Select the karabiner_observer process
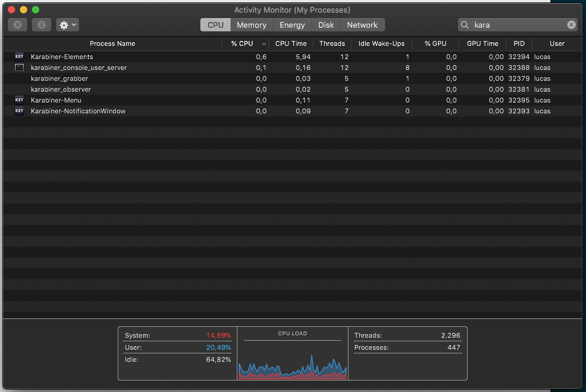The width and height of the screenshot is (586, 392). coord(293,89)
